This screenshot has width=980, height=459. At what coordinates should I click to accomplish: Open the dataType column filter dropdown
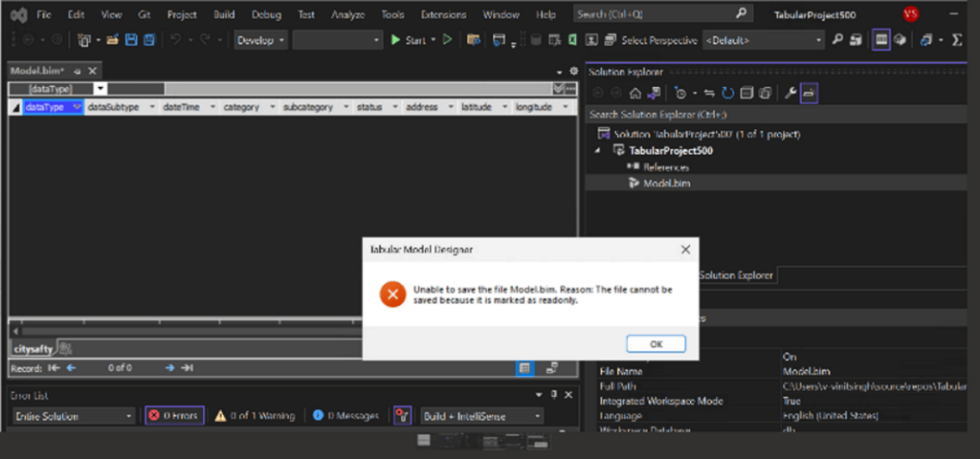[x=78, y=107]
